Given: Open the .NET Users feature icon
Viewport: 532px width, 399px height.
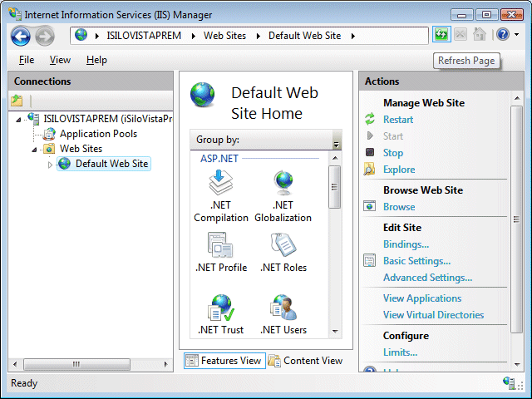Looking at the screenshot, I should (283, 308).
